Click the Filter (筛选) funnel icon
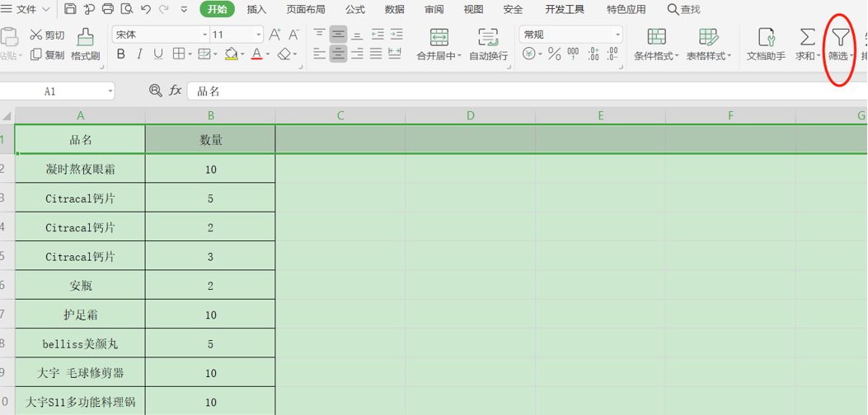 [840, 38]
